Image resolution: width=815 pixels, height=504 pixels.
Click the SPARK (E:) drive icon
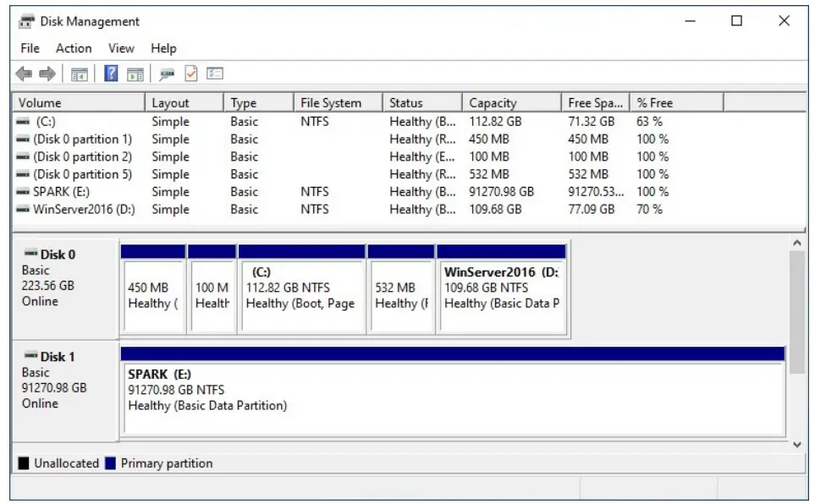tap(23, 191)
